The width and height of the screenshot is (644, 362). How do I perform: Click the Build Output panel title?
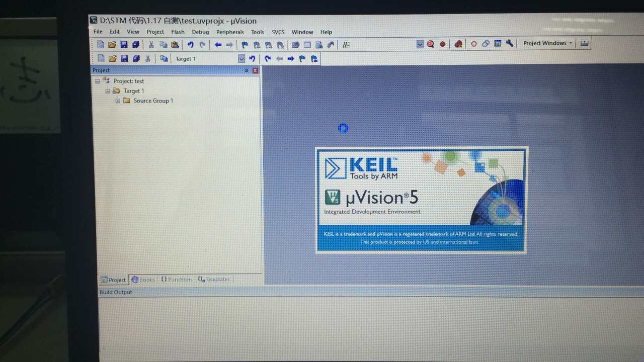point(116,292)
